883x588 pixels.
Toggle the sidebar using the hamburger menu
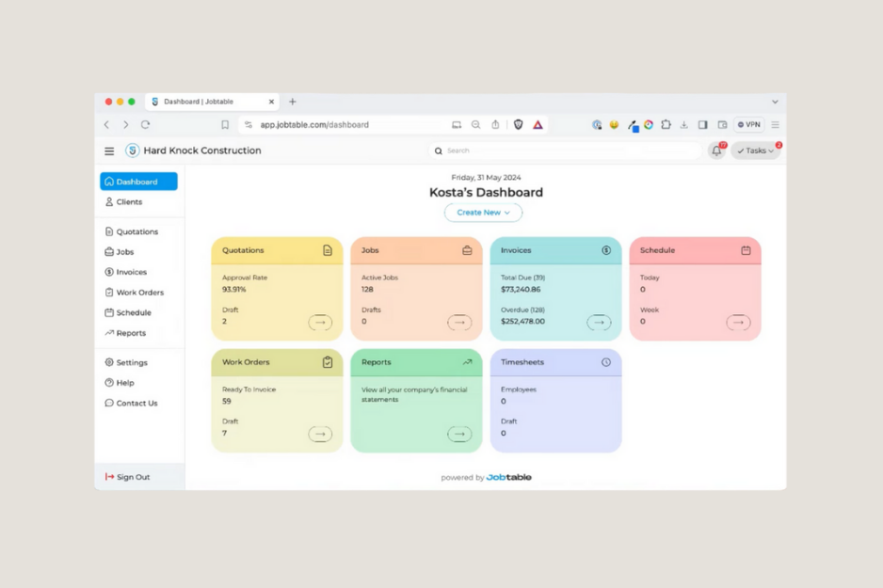109,151
